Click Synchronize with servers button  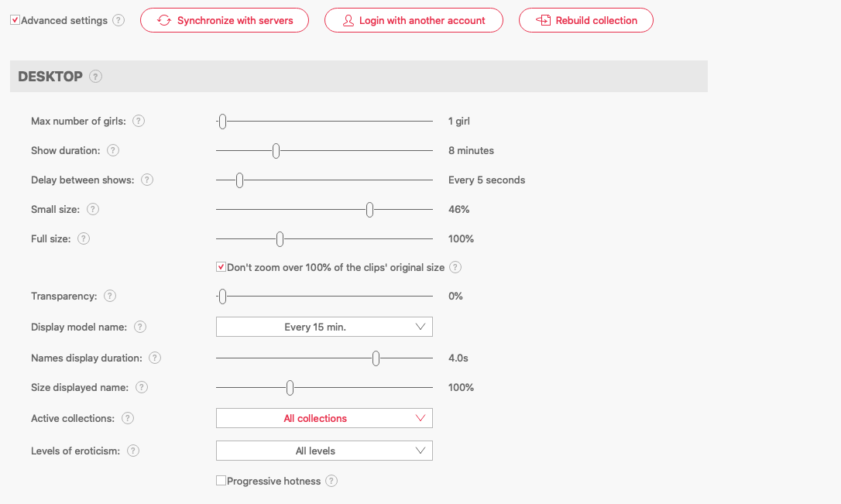point(225,21)
